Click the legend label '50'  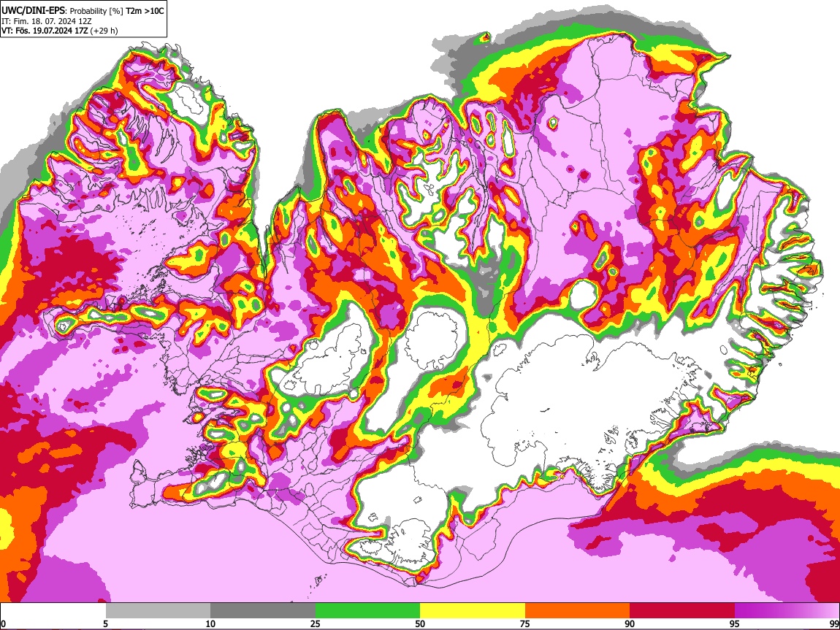tap(420, 623)
